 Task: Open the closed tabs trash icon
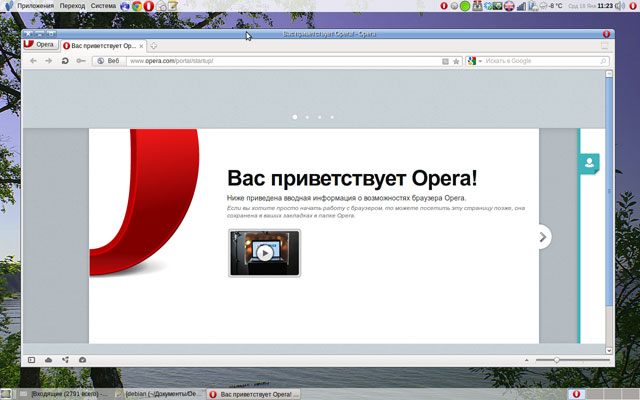point(604,46)
